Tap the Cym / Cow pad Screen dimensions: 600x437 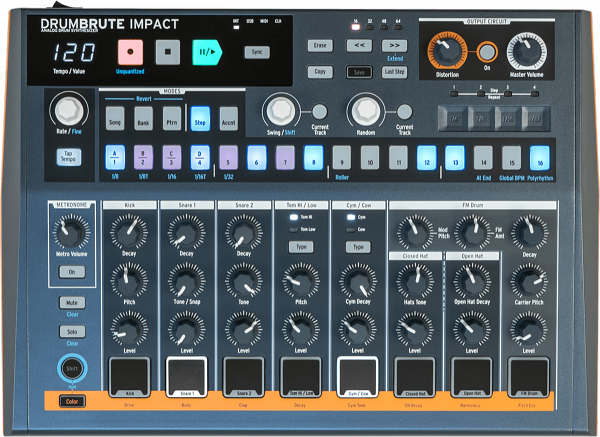(x=357, y=377)
